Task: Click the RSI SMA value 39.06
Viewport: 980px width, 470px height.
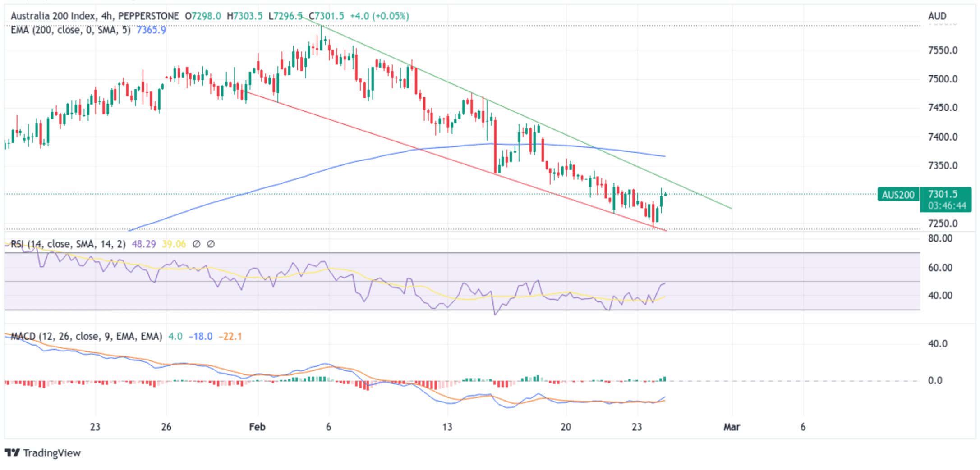Action: point(174,244)
